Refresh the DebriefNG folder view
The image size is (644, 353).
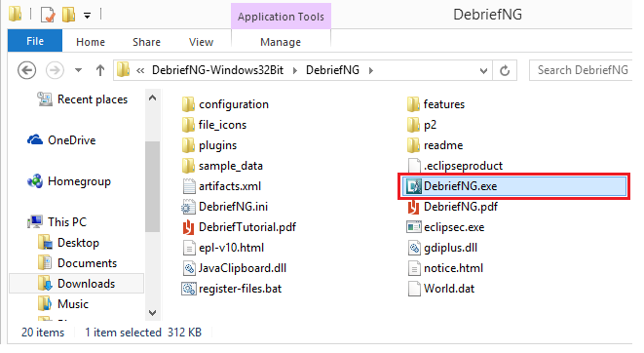[505, 70]
